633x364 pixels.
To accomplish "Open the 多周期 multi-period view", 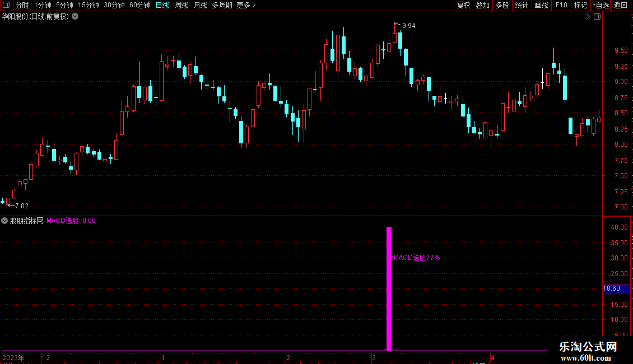I will point(222,5).
